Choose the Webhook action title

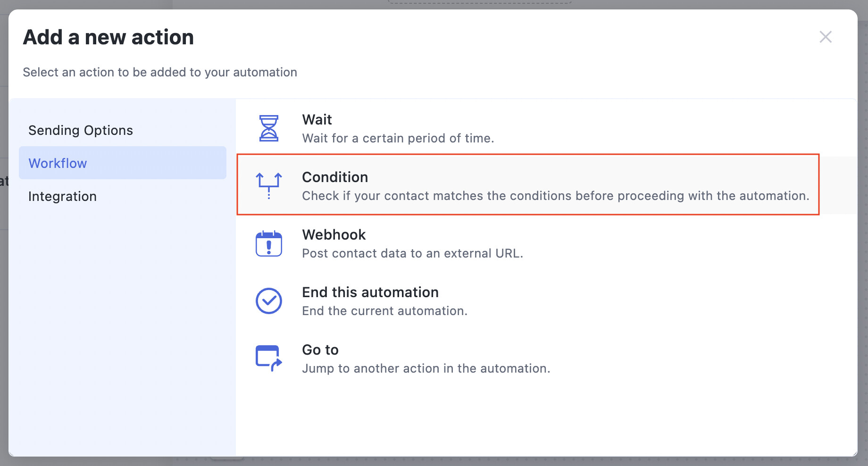[334, 235]
